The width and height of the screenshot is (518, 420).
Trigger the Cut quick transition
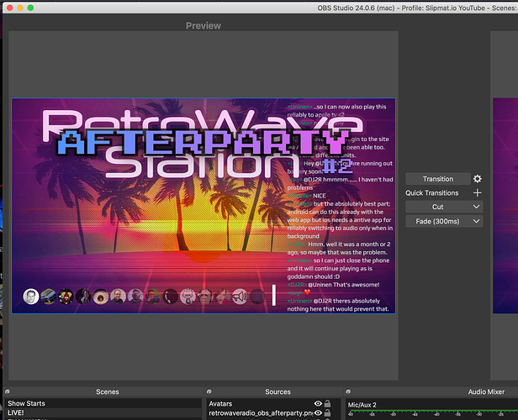point(438,207)
